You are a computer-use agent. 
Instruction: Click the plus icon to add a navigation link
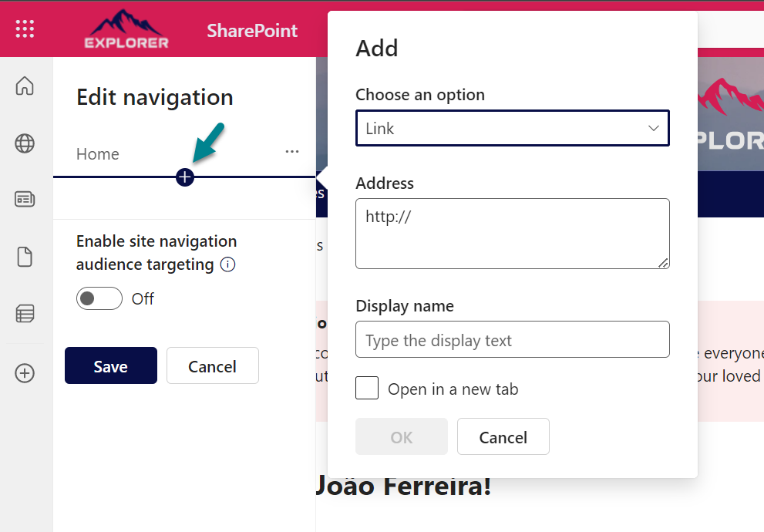(185, 176)
